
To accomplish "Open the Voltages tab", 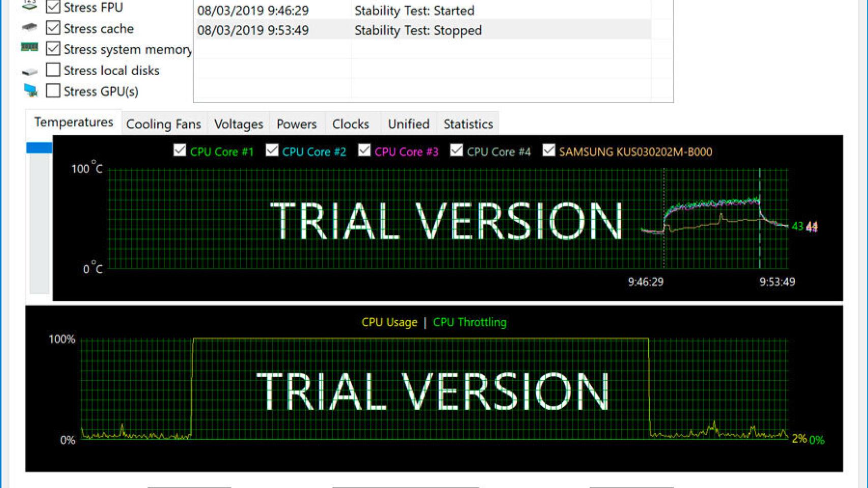I will [238, 124].
